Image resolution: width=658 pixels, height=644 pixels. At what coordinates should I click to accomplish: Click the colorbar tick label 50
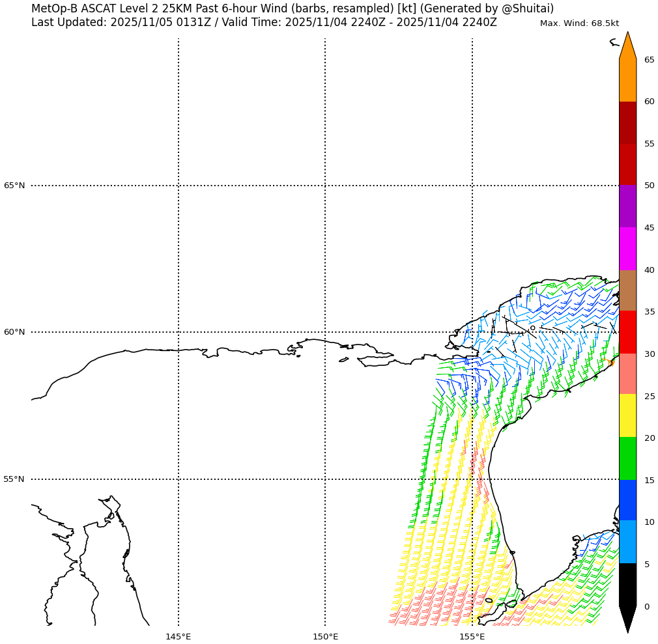coord(649,186)
